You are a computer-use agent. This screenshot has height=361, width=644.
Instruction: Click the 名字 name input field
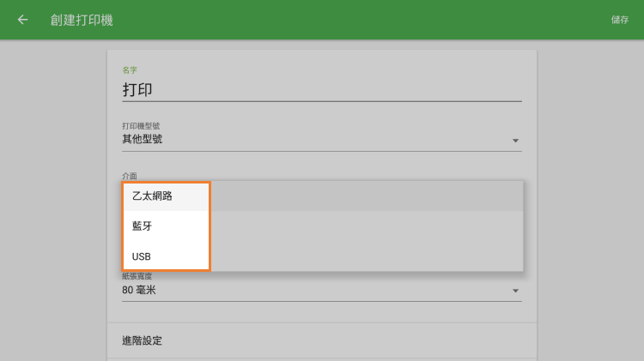point(322,89)
